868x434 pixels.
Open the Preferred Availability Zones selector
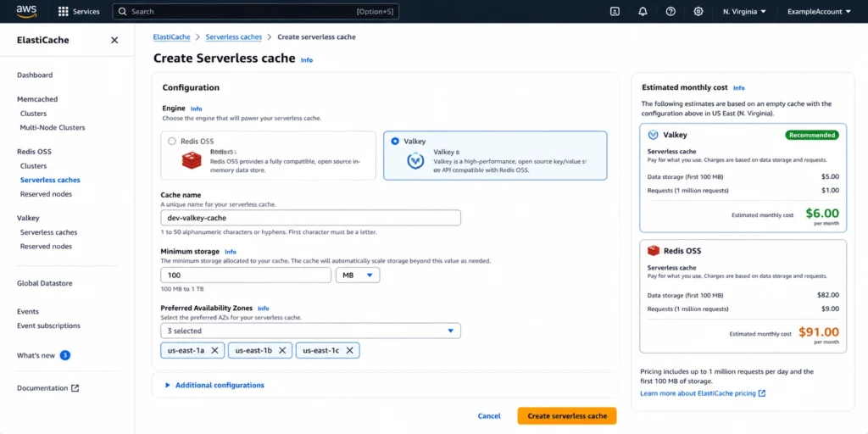tap(310, 331)
